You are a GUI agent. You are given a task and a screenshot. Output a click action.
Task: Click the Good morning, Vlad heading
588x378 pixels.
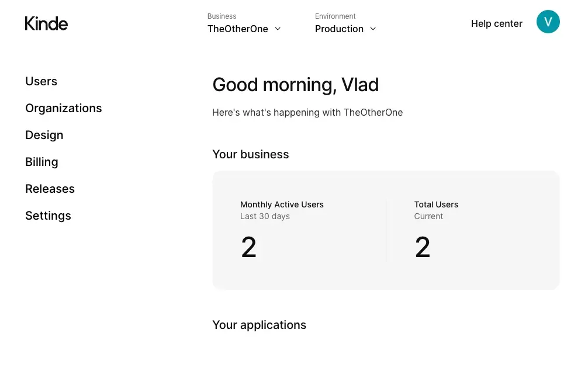click(295, 85)
